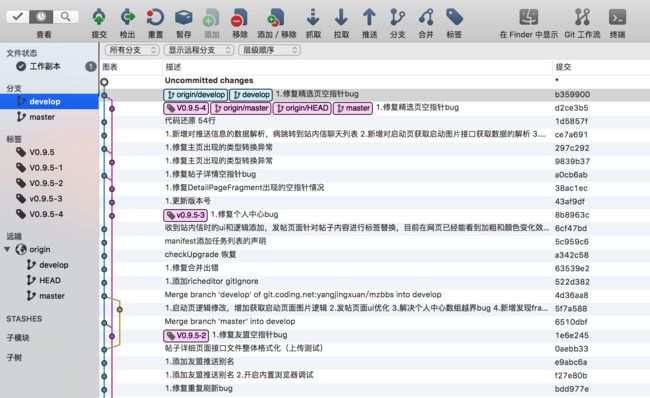650x398 pixels.
Task: Open the 显示远程分支 dropdown
Action: pos(199,50)
